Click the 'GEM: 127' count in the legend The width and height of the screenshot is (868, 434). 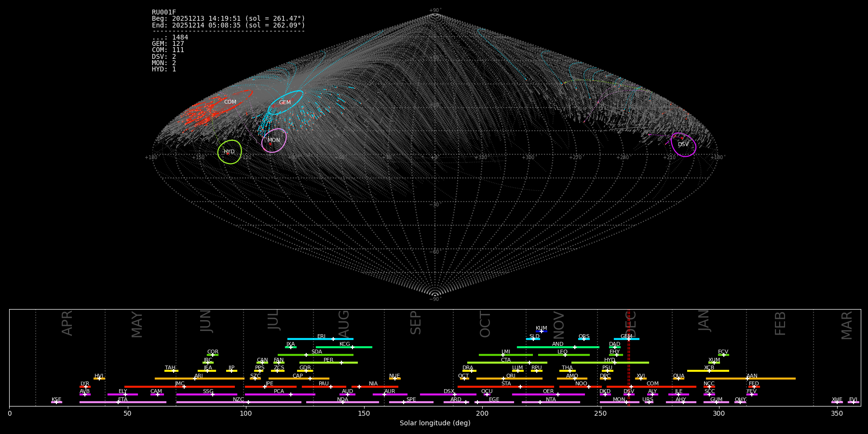(168, 43)
